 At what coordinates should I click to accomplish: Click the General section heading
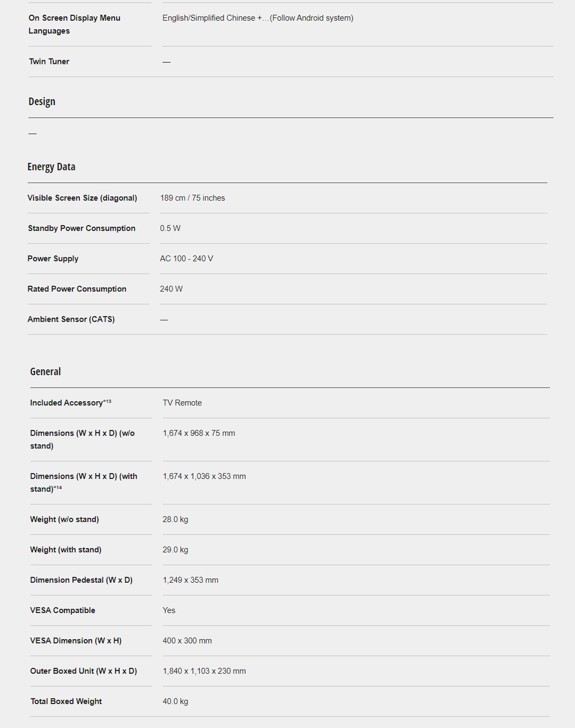click(x=46, y=372)
